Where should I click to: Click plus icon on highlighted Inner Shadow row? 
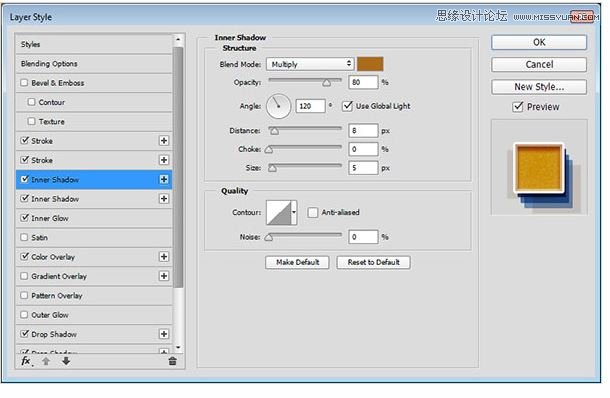click(x=164, y=179)
